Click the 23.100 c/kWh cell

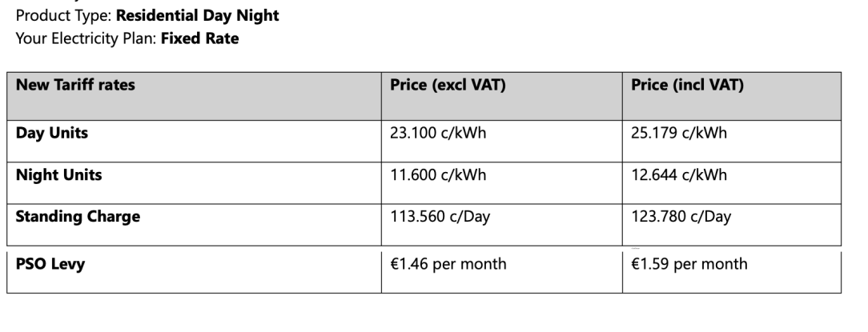coord(501,141)
